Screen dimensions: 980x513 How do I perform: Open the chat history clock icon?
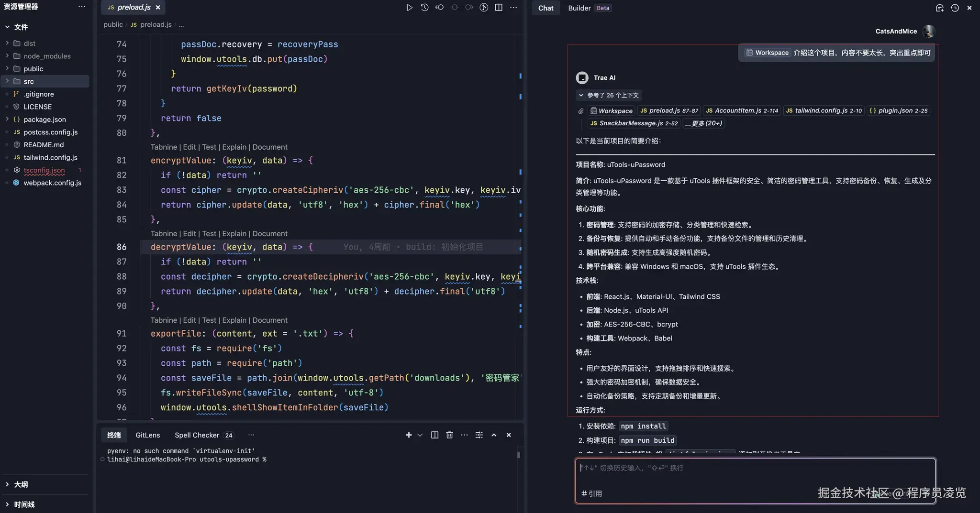click(955, 8)
